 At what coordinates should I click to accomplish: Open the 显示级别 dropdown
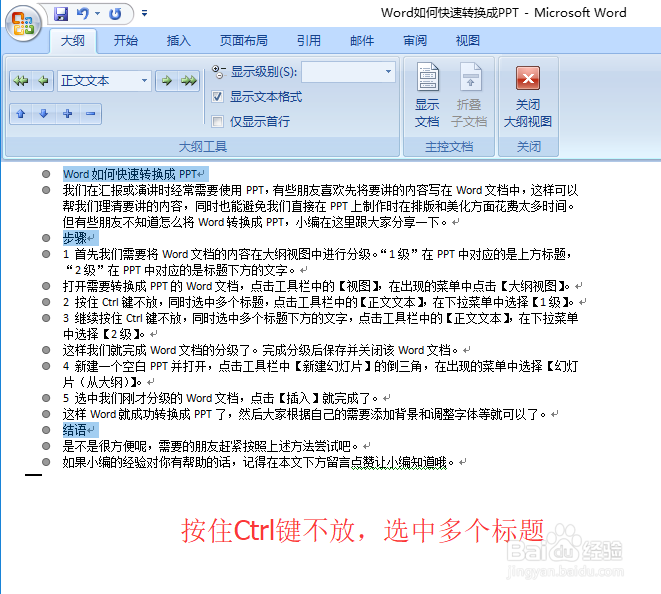coord(349,72)
